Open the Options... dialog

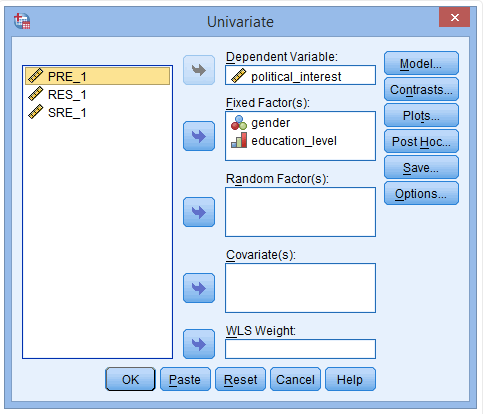click(421, 193)
